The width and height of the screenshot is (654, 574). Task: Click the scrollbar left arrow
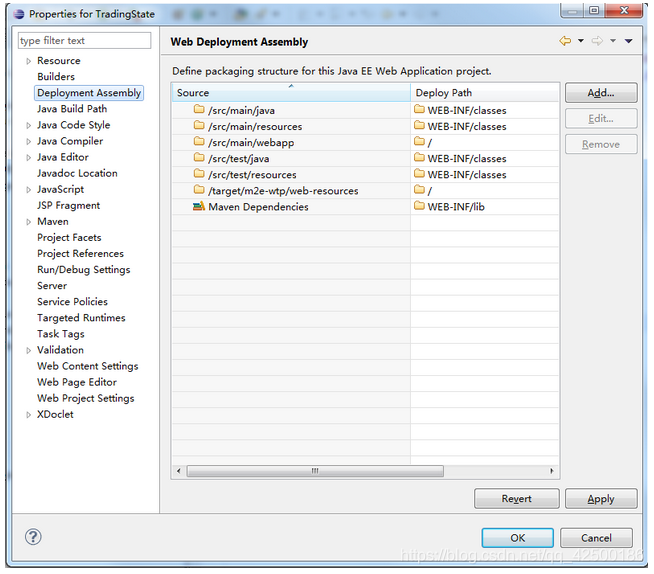coord(179,471)
